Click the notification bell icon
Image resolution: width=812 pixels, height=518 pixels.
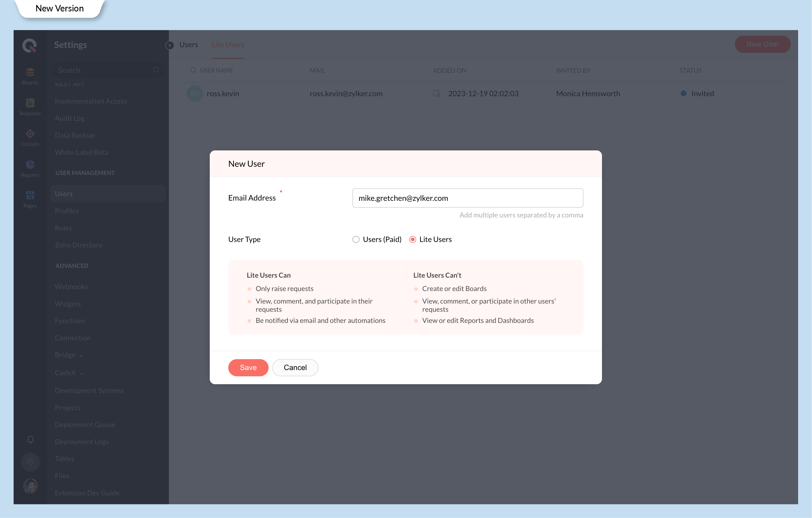click(x=30, y=440)
